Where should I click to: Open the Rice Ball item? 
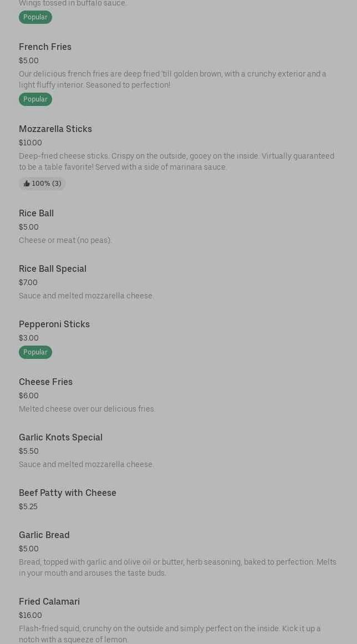pyautogui.click(x=36, y=214)
